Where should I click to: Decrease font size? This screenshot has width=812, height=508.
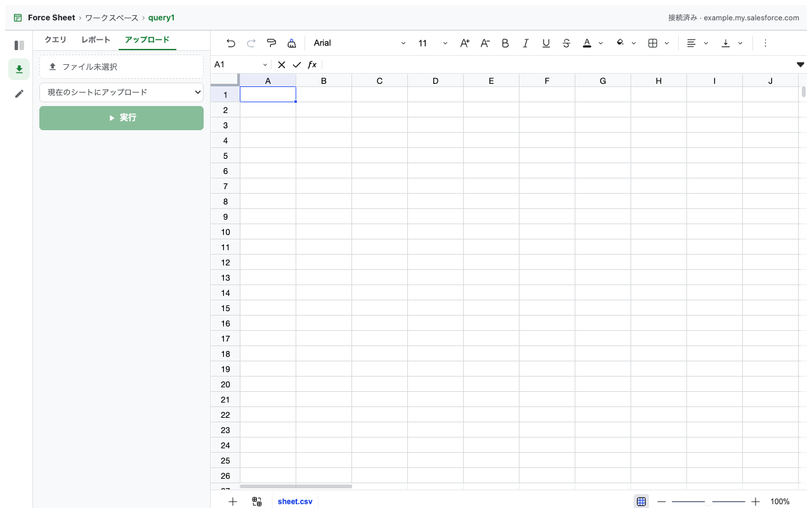pos(485,43)
